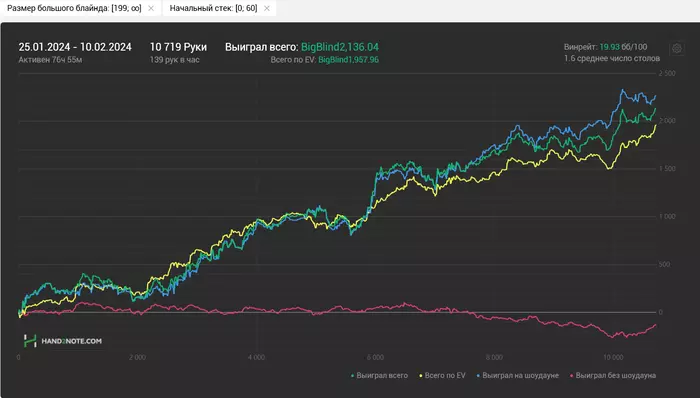Click the 'Выиграл без шоудауна' legend label
This screenshot has width=700, height=398.
(616, 376)
